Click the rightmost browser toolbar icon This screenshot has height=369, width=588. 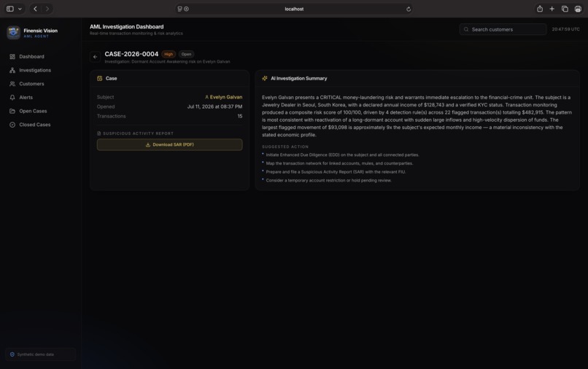pyautogui.click(x=578, y=9)
